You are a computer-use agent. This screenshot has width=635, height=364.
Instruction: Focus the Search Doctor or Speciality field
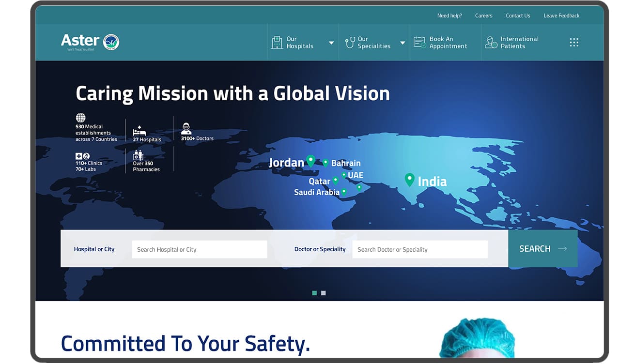[x=420, y=249]
